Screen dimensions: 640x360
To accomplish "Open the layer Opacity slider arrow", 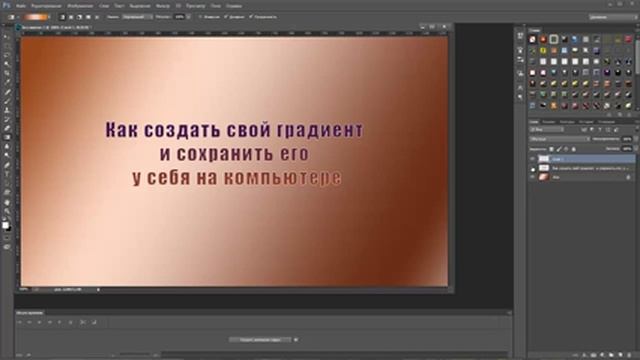I will point(636,139).
